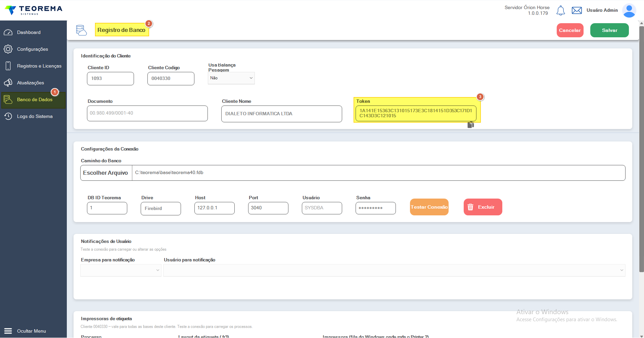Click the Escolher Arquivo button
Image resolution: width=644 pixels, height=338 pixels.
(106, 173)
